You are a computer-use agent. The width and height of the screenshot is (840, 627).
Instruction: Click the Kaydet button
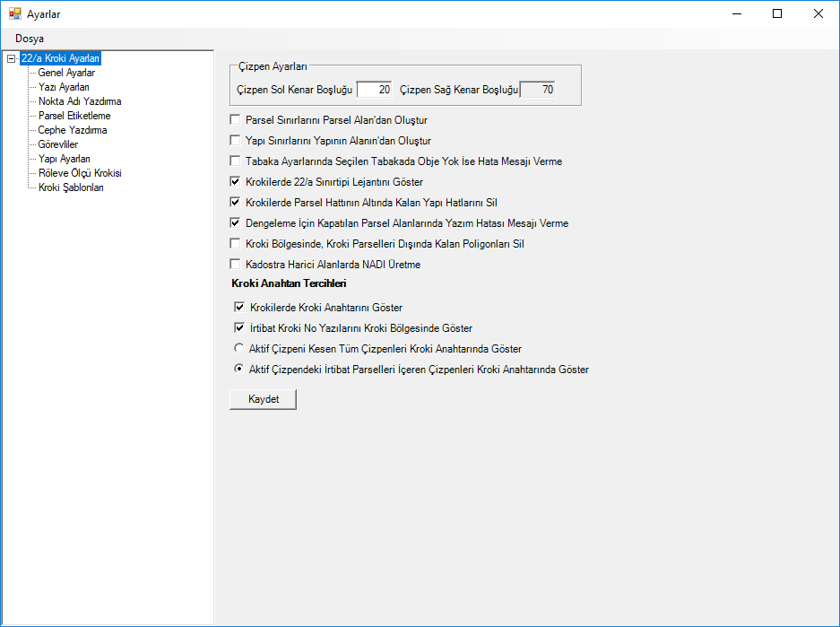263,399
